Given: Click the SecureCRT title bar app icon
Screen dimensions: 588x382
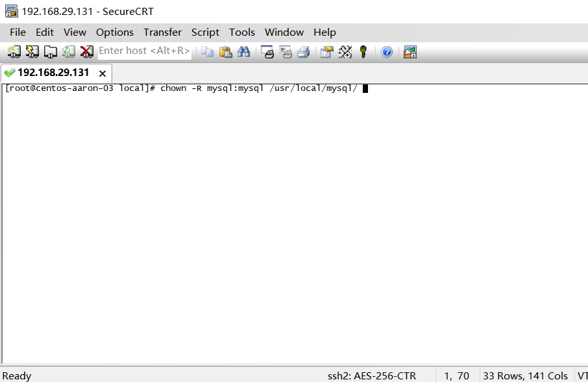Looking at the screenshot, I should [11, 12].
